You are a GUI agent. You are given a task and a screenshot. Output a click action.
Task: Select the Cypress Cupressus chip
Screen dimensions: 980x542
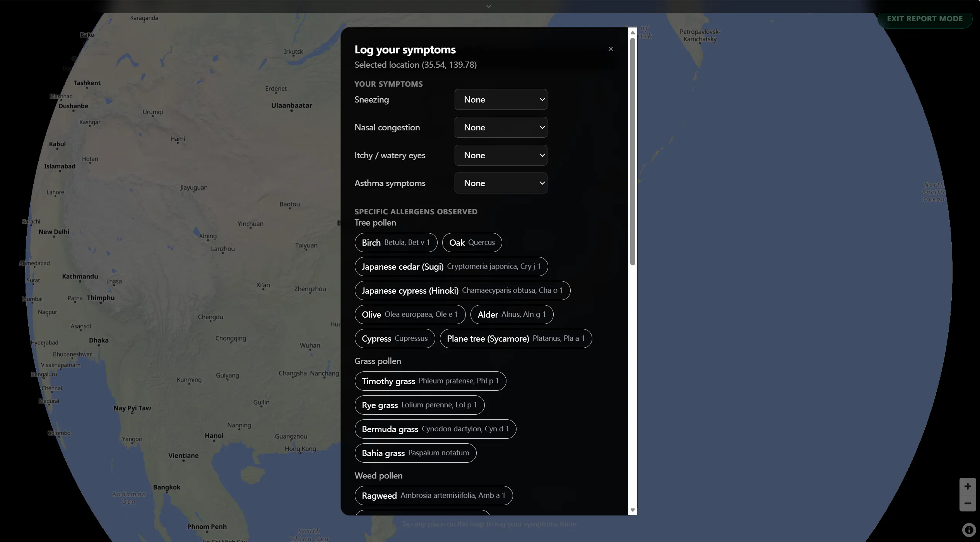point(395,339)
